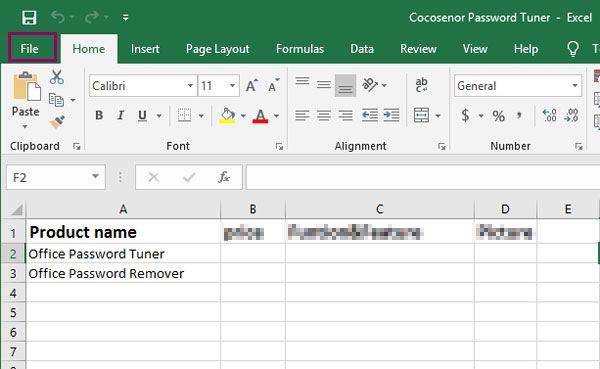
Task: Open the Alignment dialog launcher
Action: click(442, 146)
